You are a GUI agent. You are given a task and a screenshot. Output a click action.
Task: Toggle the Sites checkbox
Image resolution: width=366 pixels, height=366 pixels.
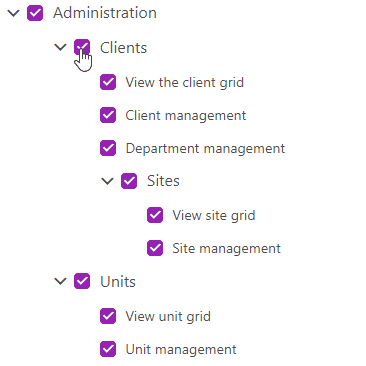pos(129,181)
